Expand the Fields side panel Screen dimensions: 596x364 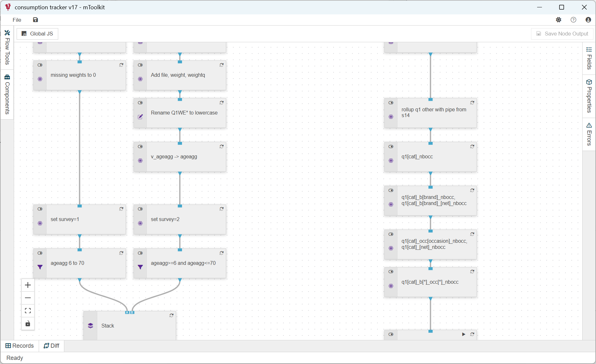(x=589, y=58)
